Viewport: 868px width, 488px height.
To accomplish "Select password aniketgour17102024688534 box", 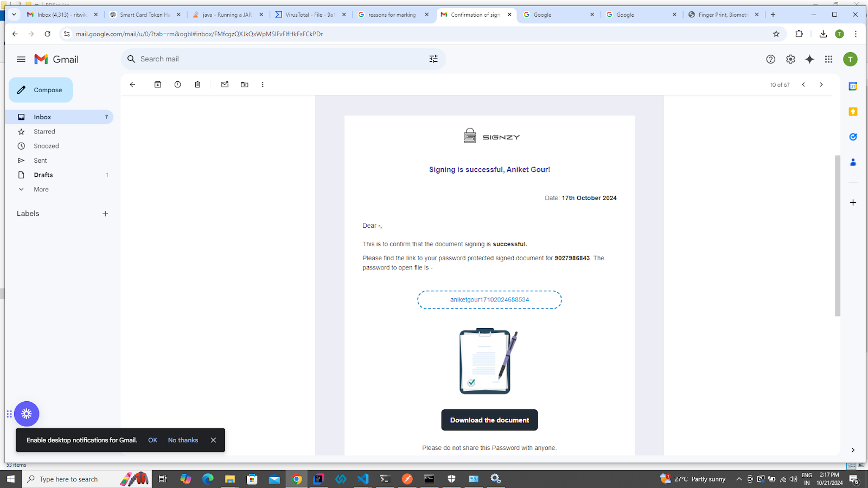I will [x=489, y=300].
